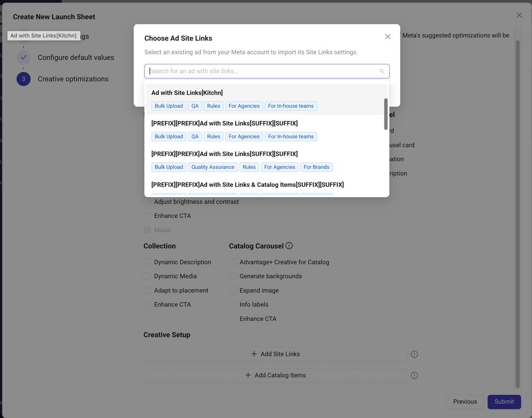Click the step 3 circle icon
The height and width of the screenshot is (418, 532).
[x=24, y=79]
